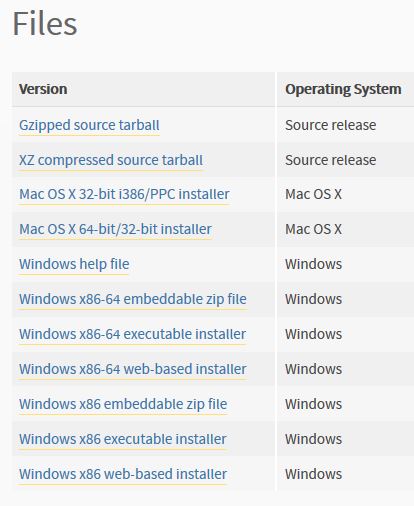Click the Operating System column header
414x506 pixels.
343,89
